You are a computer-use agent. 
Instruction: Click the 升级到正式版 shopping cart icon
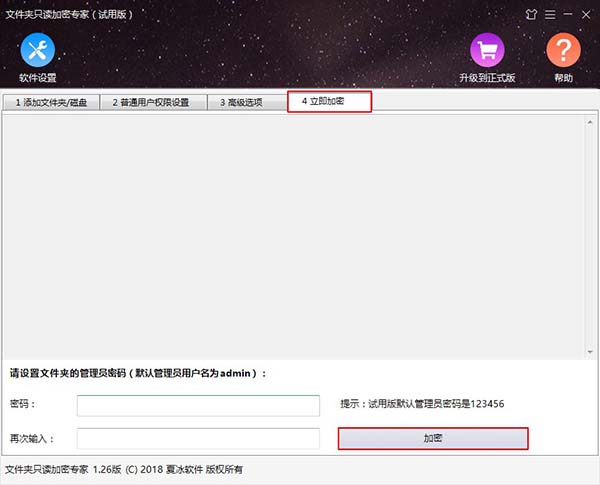tap(489, 50)
